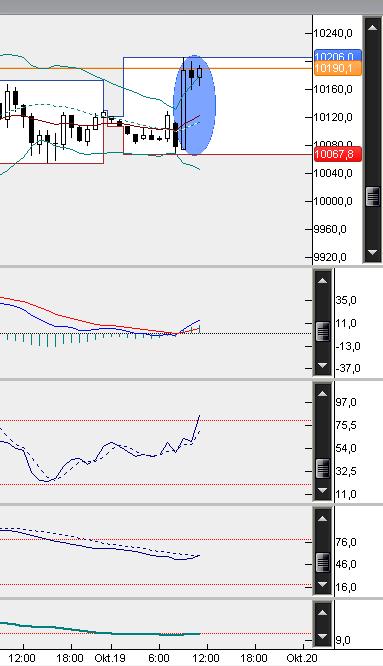
Task: Click the 10120,0 price axis value
Action: (x=333, y=117)
